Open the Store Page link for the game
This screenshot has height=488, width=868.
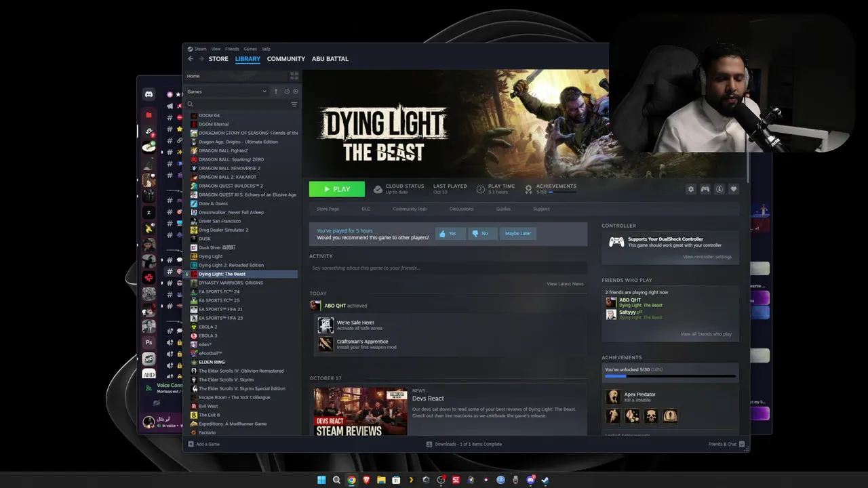point(328,209)
